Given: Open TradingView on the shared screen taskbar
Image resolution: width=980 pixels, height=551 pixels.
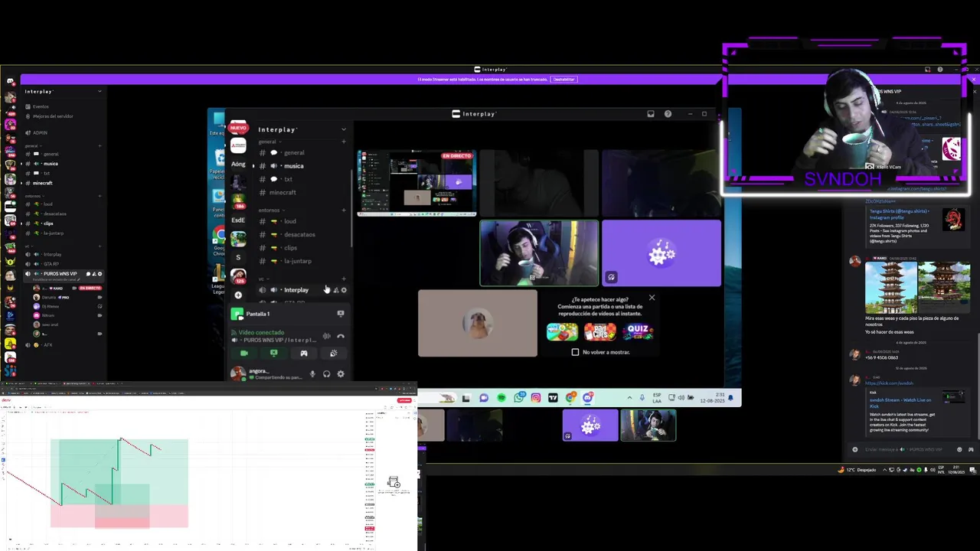Looking at the screenshot, I should point(553,398).
